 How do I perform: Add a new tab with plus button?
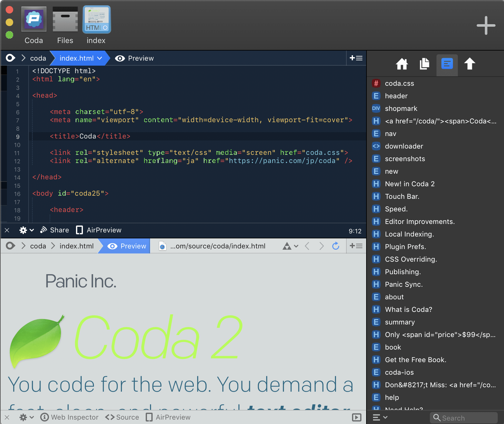click(x=486, y=25)
